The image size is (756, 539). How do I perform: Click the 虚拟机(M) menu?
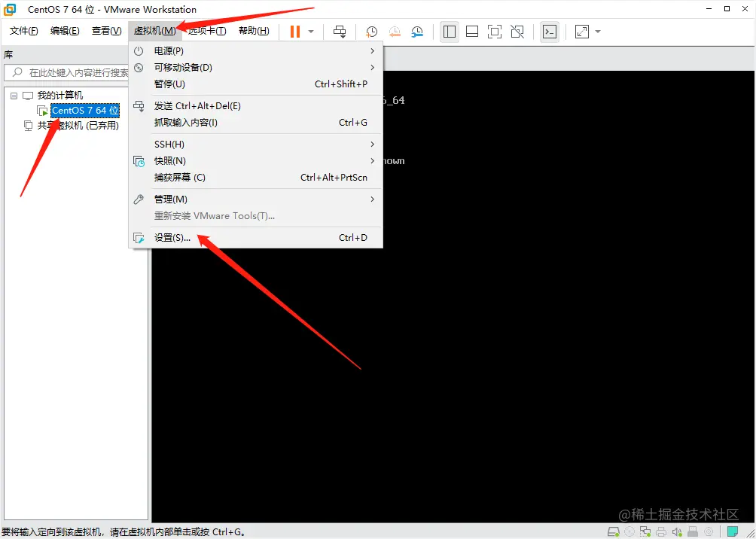155,32
